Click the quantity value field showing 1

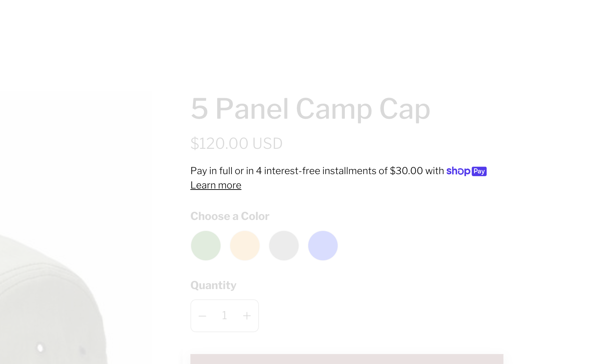click(x=224, y=315)
